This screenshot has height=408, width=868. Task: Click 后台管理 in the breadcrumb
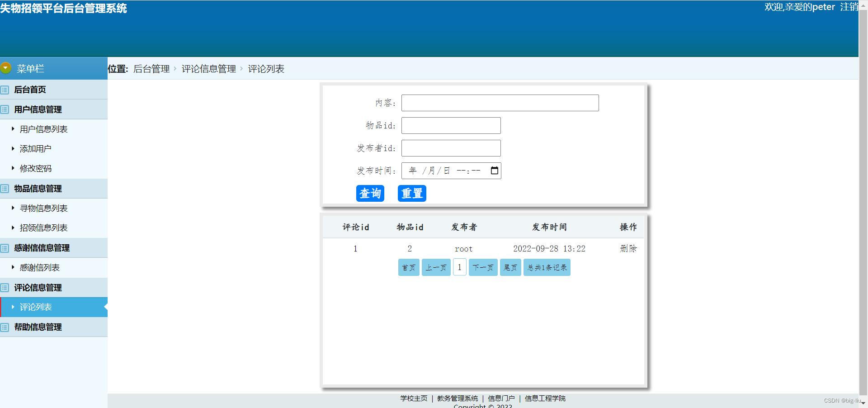151,69
